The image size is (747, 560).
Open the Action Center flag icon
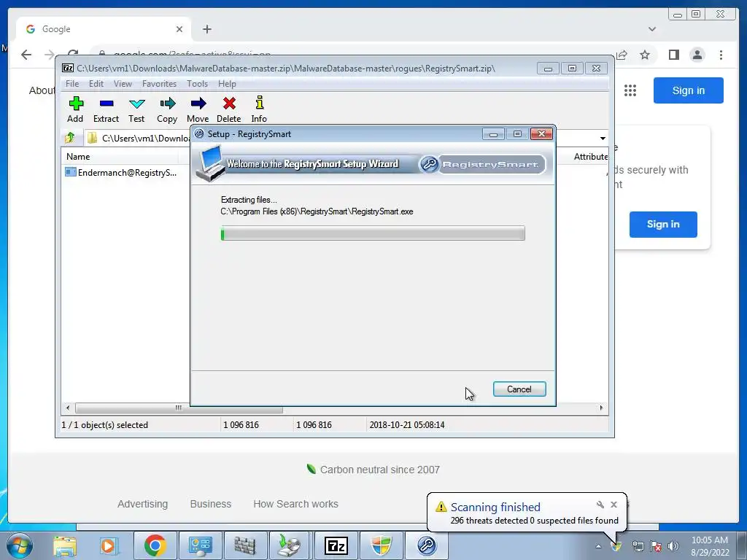[x=656, y=546]
